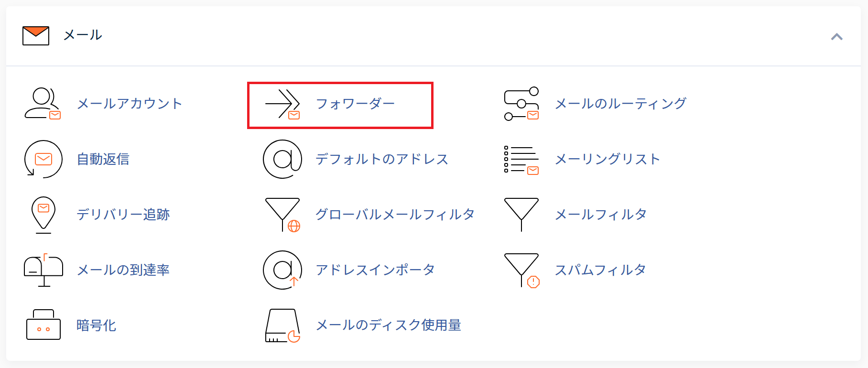Image resolution: width=868 pixels, height=368 pixels.
Task: Go to メールのディスク使用量 text link
Action: [388, 325]
